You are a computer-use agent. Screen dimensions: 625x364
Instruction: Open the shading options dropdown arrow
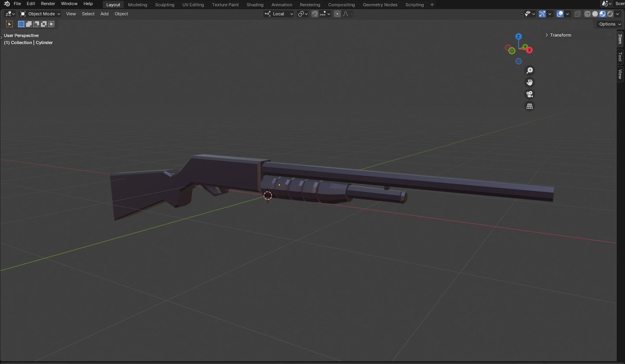[x=617, y=14]
